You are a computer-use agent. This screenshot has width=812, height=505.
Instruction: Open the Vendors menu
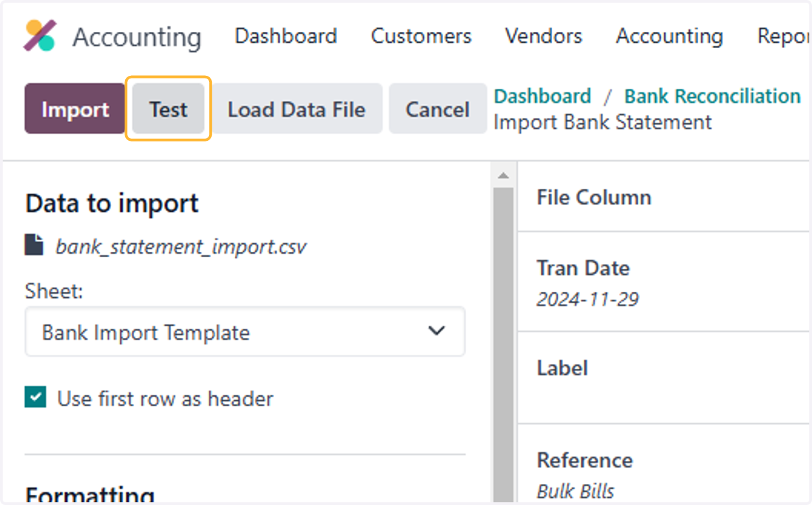coord(543,36)
